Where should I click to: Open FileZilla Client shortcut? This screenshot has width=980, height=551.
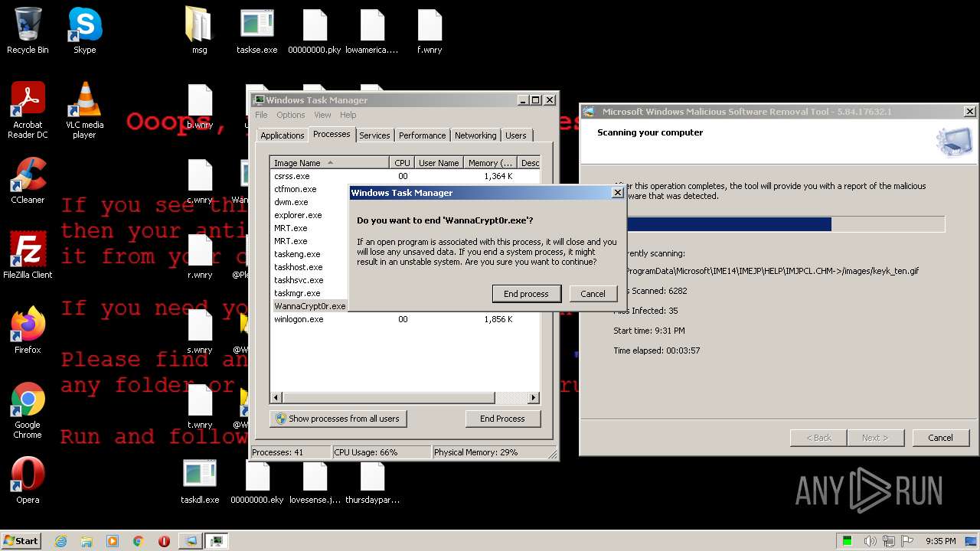coord(28,256)
